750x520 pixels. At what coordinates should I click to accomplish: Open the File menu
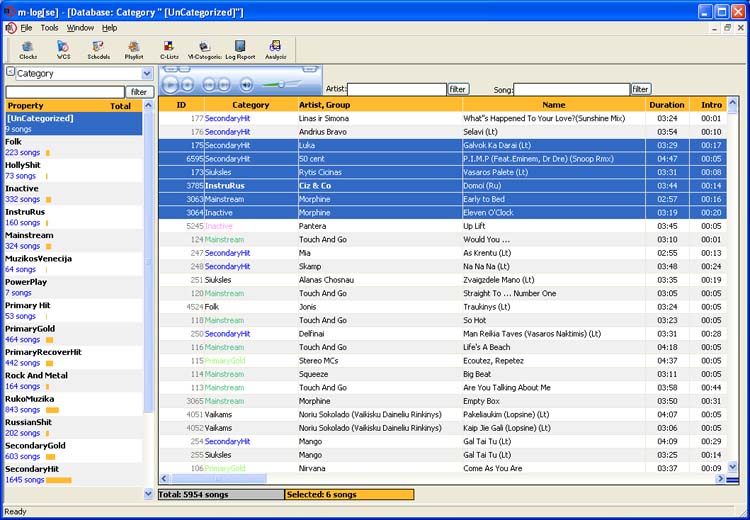(26, 28)
